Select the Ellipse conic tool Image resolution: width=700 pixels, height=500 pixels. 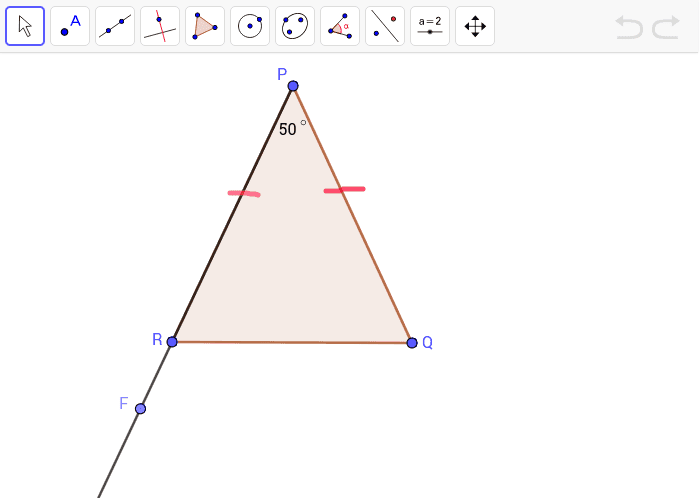point(295,26)
